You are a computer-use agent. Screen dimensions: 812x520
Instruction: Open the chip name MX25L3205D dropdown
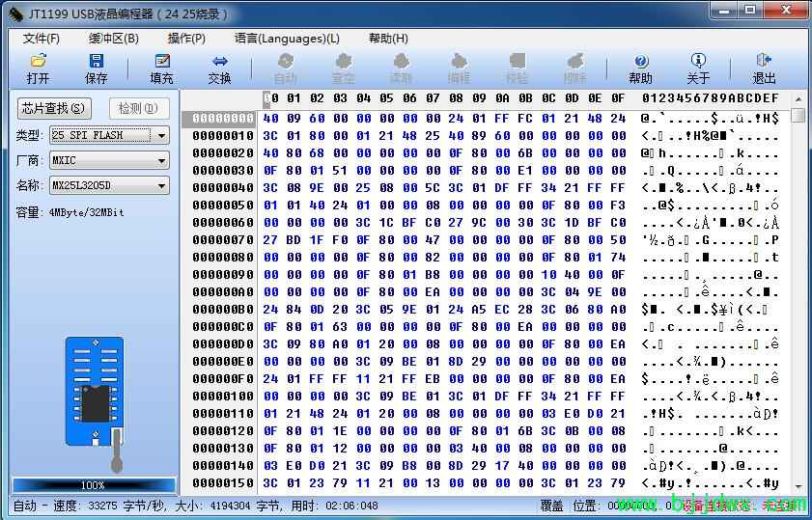coord(161,186)
